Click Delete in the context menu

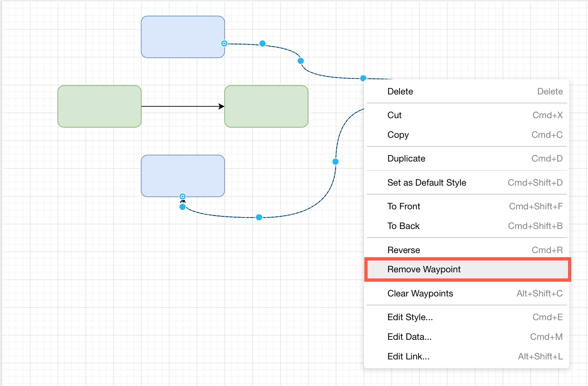tap(400, 92)
